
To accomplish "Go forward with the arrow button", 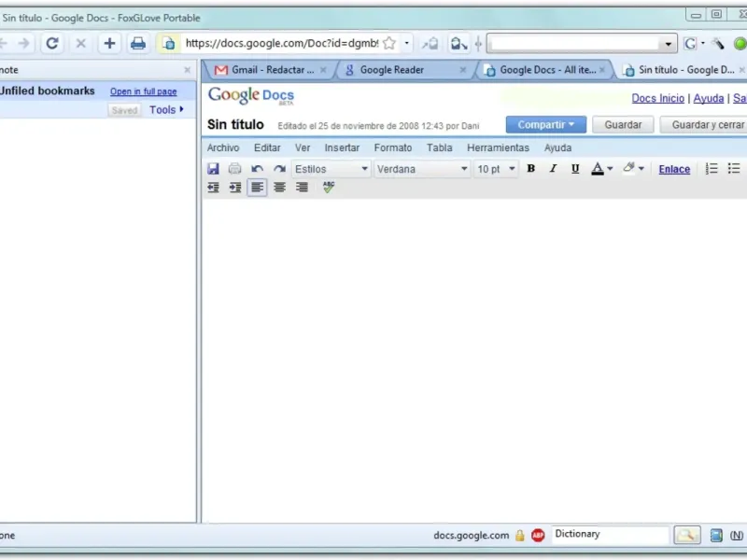I will click(24, 43).
